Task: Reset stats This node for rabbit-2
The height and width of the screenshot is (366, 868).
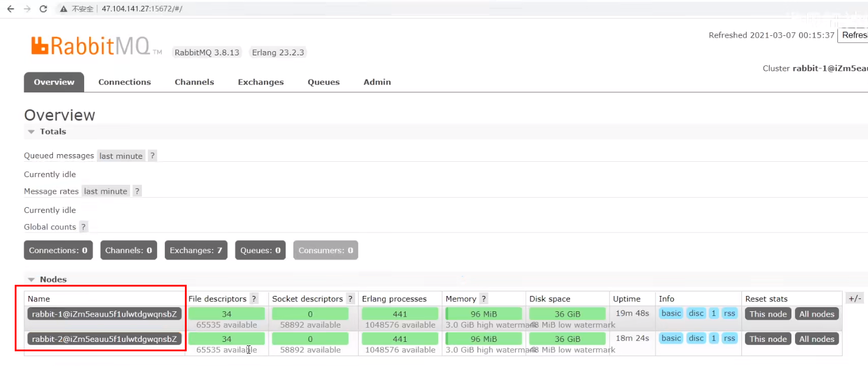Action: click(768, 339)
